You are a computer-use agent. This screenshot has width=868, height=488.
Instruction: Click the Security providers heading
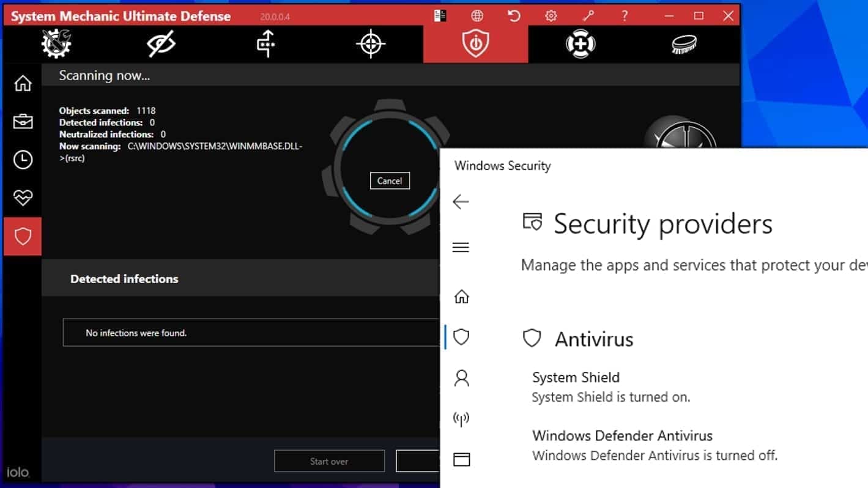(x=663, y=224)
